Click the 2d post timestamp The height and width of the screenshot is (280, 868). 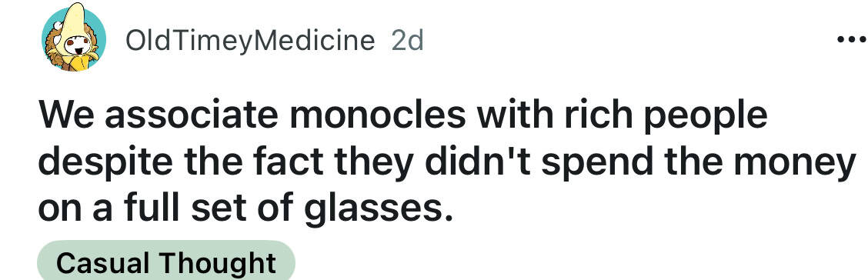[407, 41]
